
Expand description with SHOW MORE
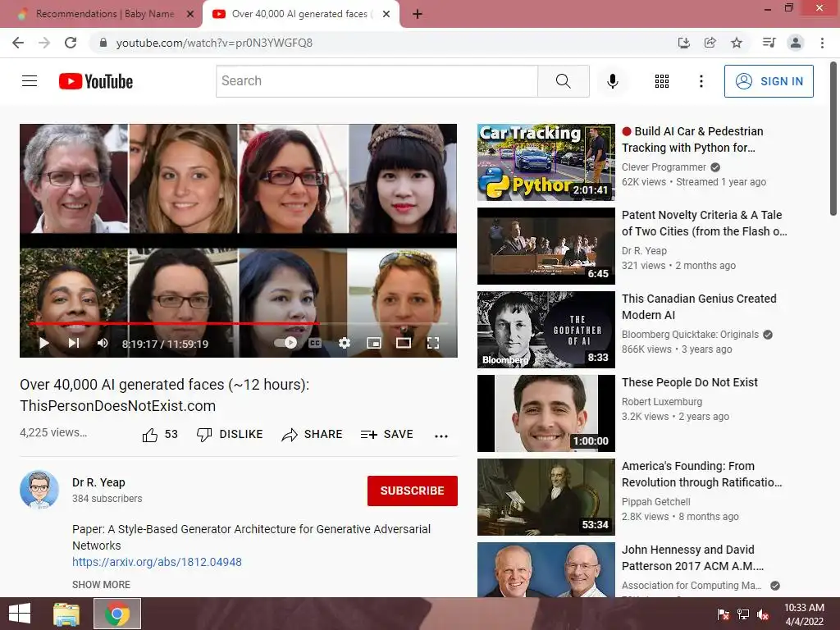click(101, 584)
